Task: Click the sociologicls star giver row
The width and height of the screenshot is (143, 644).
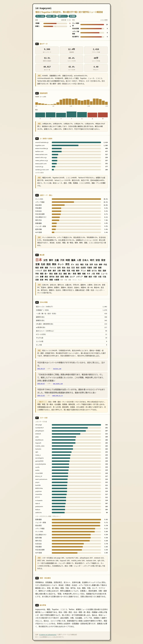Action: 71,458
